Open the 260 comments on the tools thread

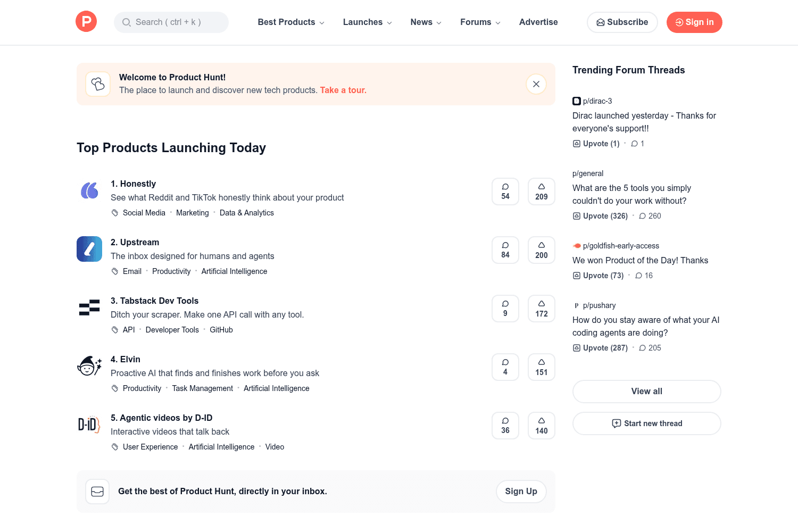coord(650,216)
